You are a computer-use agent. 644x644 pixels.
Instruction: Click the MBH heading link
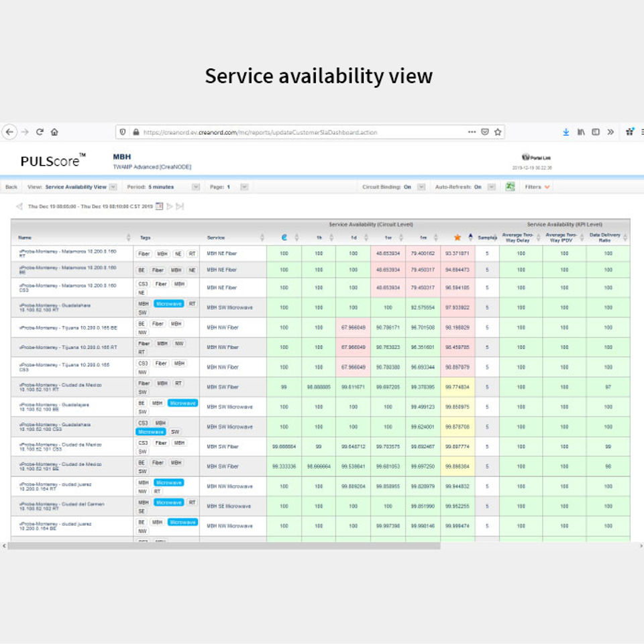coord(122,156)
